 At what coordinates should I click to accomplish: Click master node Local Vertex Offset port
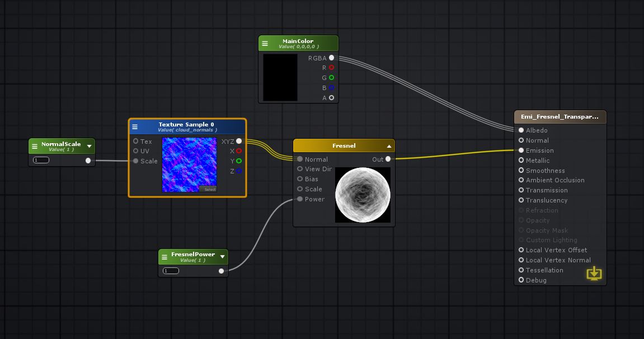point(521,250)
